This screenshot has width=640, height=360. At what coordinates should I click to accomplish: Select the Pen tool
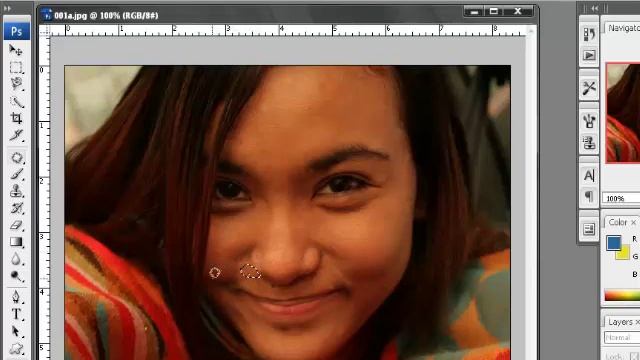(16, 297)
